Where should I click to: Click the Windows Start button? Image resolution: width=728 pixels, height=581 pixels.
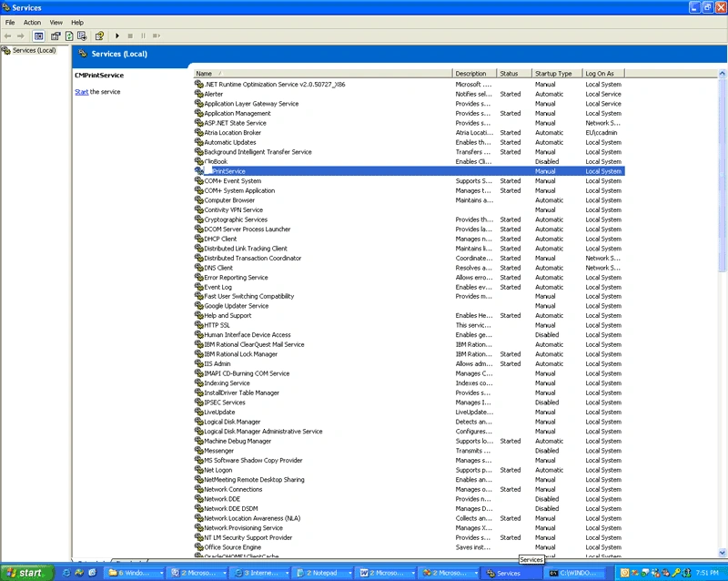coord(26,573)
